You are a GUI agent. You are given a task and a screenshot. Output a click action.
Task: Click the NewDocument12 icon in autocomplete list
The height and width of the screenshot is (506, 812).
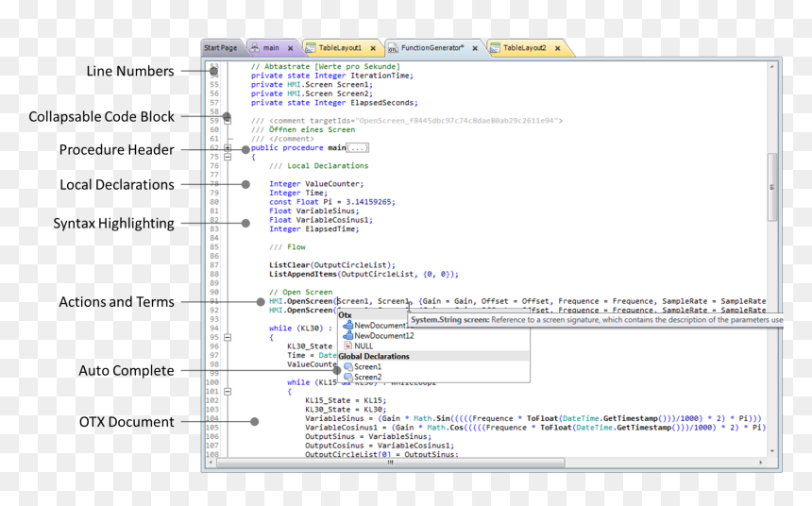(x=348, y=336)
